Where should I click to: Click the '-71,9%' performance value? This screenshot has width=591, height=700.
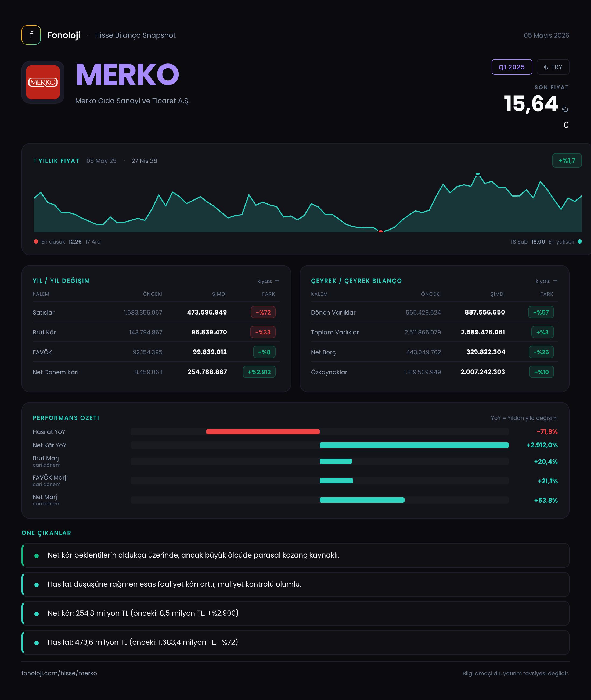[x=547, y=432]
